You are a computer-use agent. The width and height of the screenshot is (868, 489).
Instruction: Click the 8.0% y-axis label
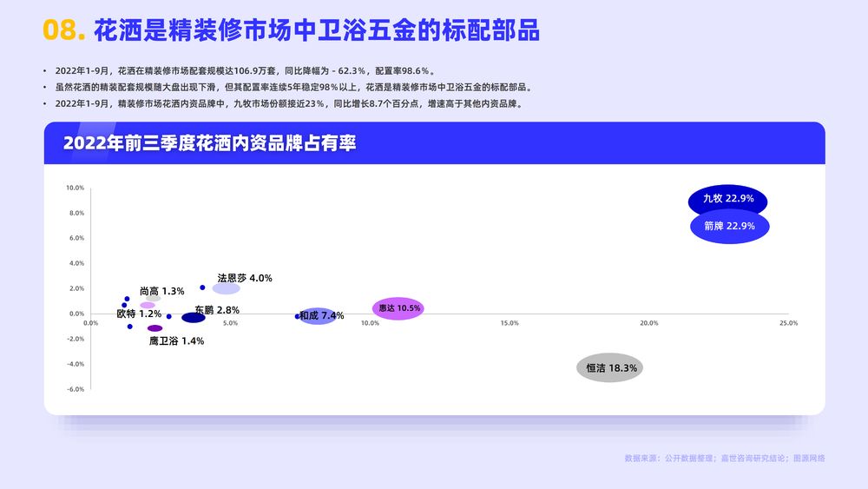point(77,213)
